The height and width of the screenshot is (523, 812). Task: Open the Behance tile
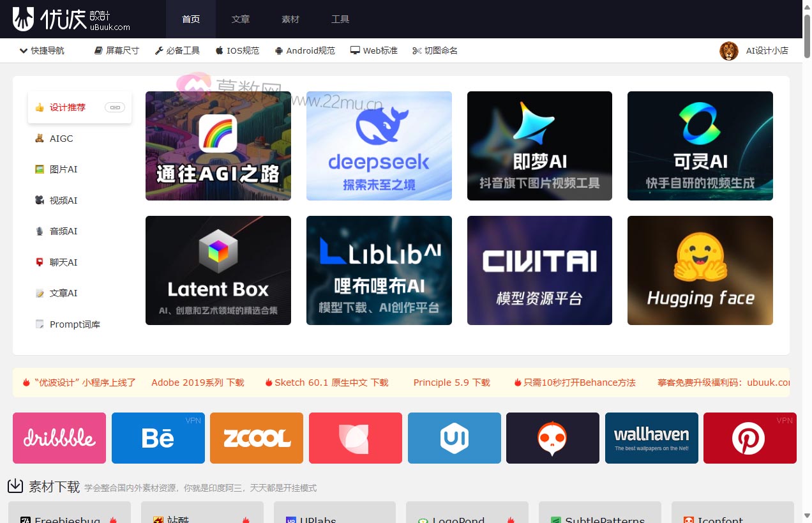[158, 438]
